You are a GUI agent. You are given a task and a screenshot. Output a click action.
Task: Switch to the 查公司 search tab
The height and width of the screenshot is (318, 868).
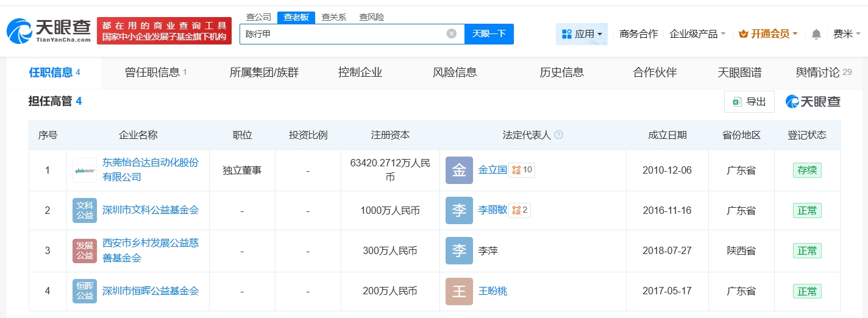[258, 17]
